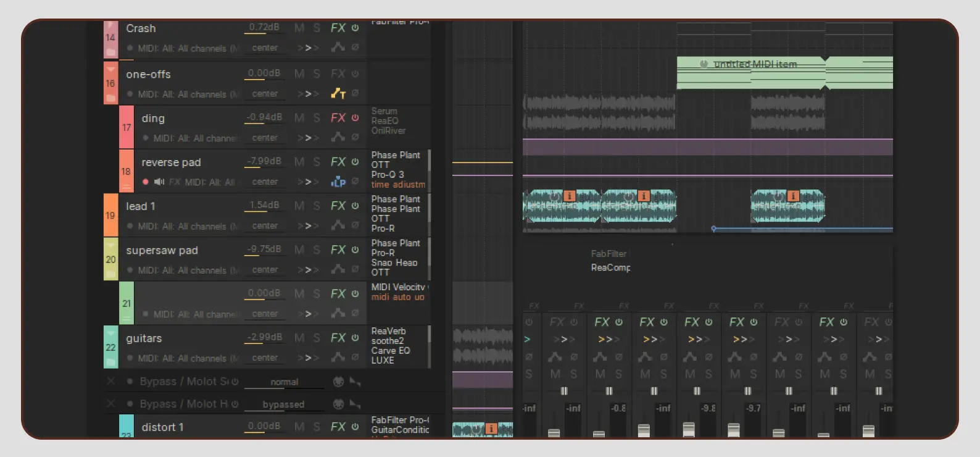Open Serum in ding's FX list
980x457 pixels.
coord(384,111)
